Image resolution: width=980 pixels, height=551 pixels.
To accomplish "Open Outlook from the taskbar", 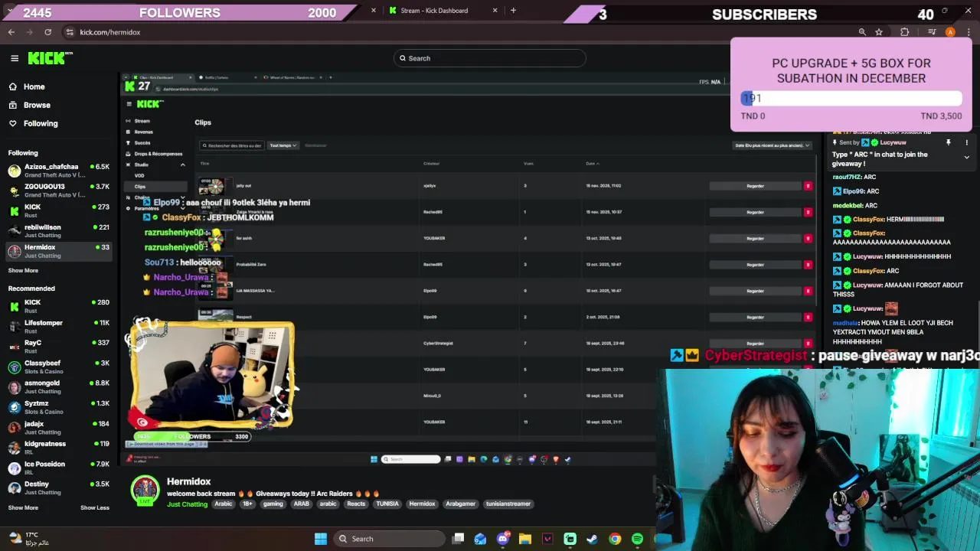I will click(480, 539).
